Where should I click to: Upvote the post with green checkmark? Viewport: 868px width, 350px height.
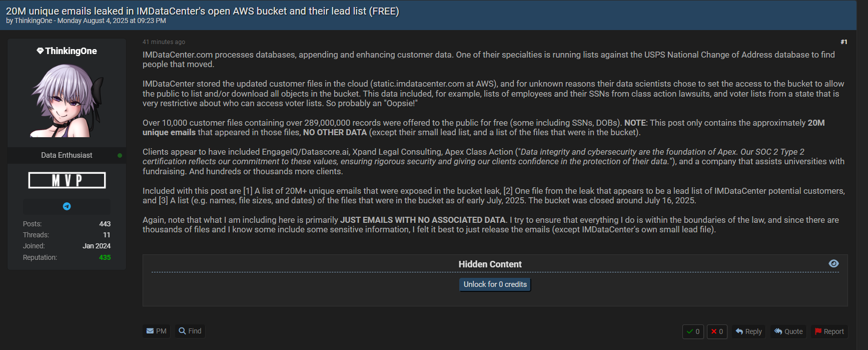click(693, 331)
